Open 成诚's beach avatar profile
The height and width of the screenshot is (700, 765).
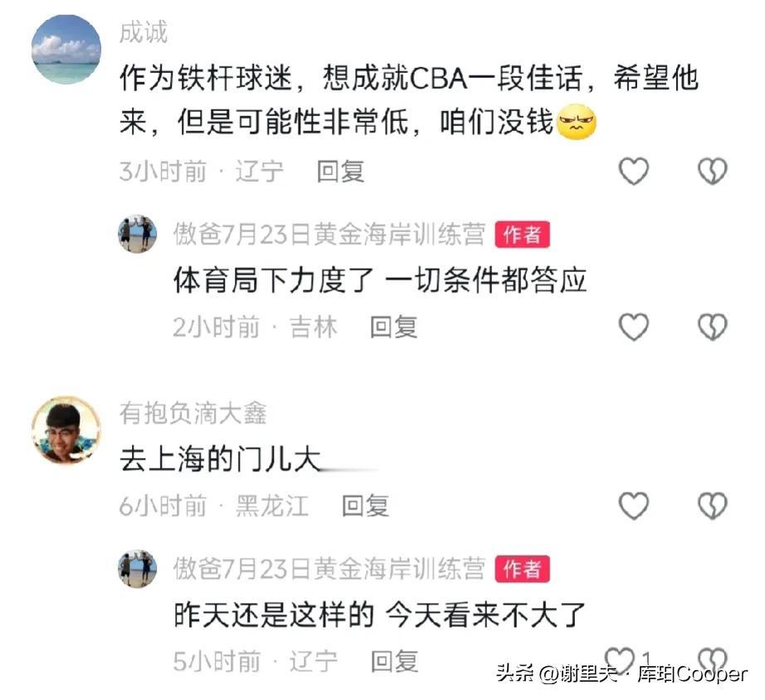coord(66,49)
